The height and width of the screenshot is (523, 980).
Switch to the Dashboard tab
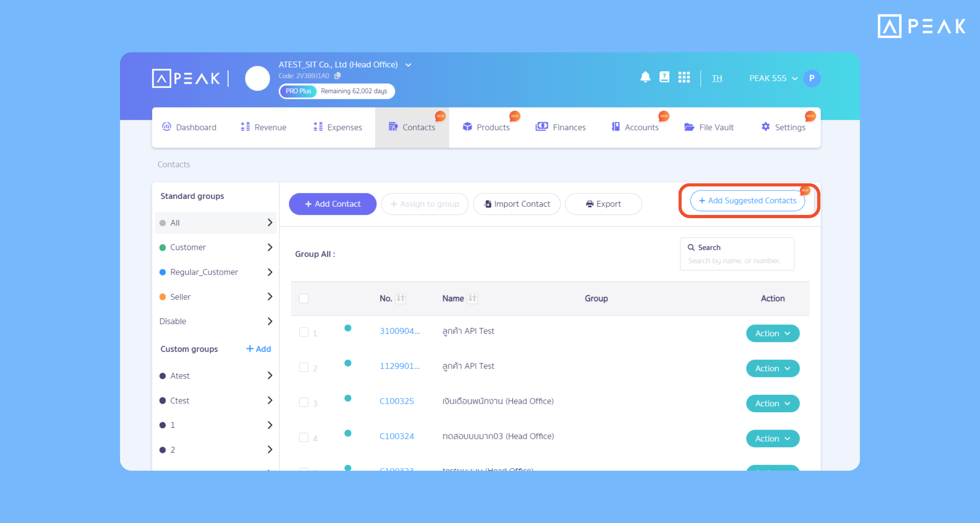[189, 127]
